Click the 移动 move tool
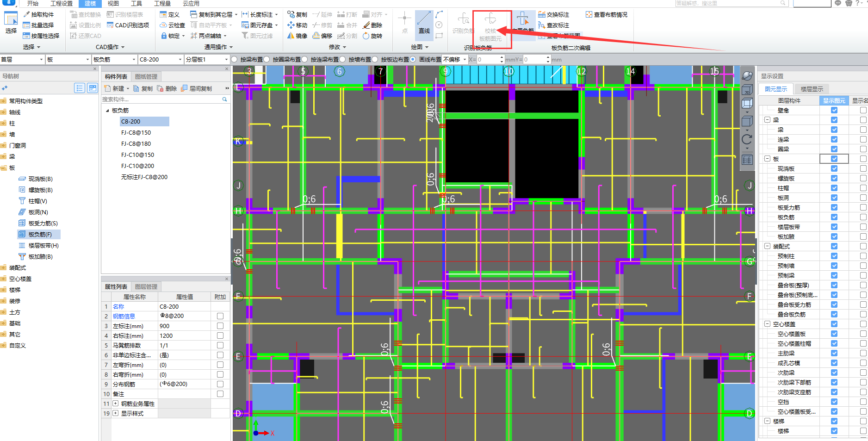Image resolution: width=868 pixels, height=441 pixels. pyautogui.click(x=297, y=25)
